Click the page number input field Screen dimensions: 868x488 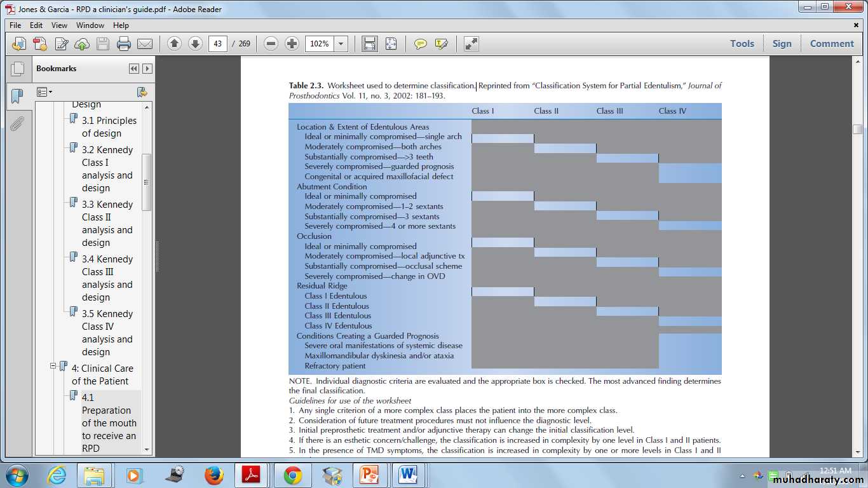click(x=217, y=44)
